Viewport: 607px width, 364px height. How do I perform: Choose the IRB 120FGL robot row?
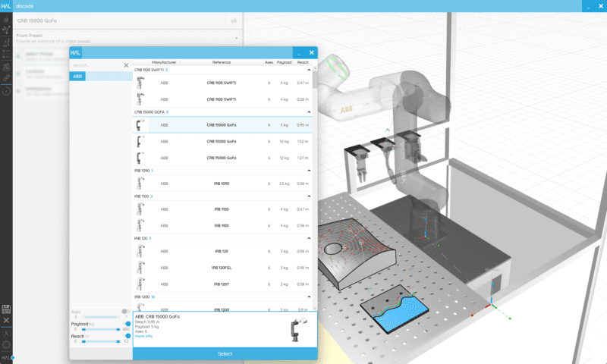222,268
